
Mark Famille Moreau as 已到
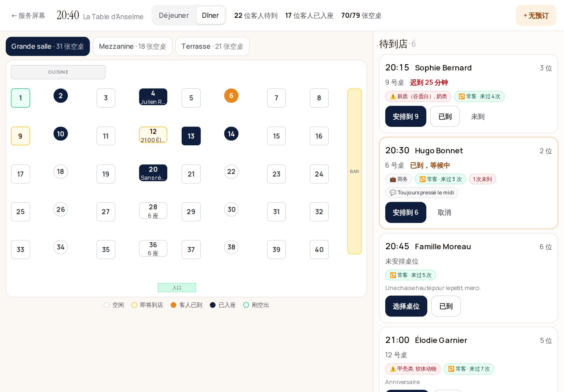446,306
